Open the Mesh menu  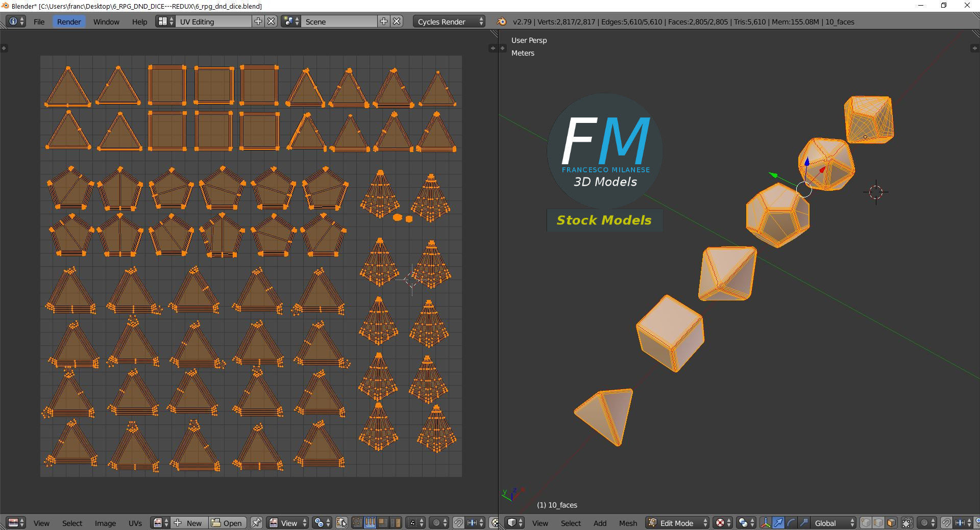628,523
